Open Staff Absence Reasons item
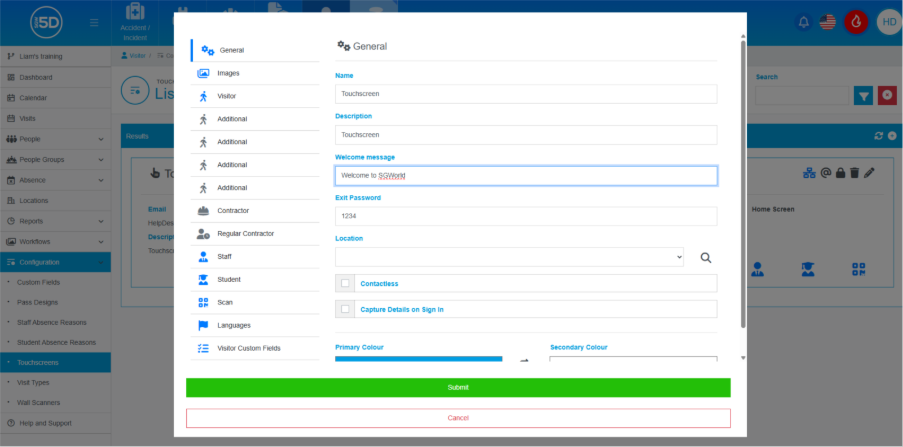This screenshot has width=903, height=447. pyautogui.click(x=55, y=323)
